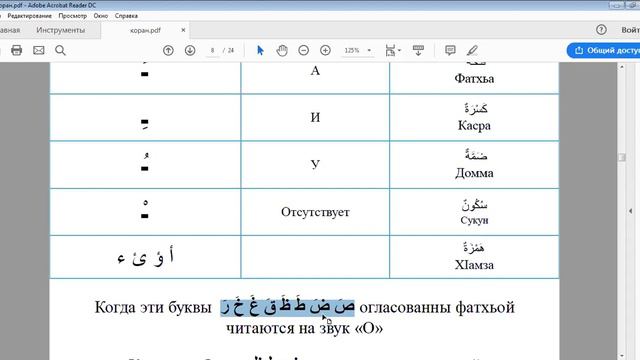
Task: Click the word Фатхьа in table
Action: coord(474,78)
